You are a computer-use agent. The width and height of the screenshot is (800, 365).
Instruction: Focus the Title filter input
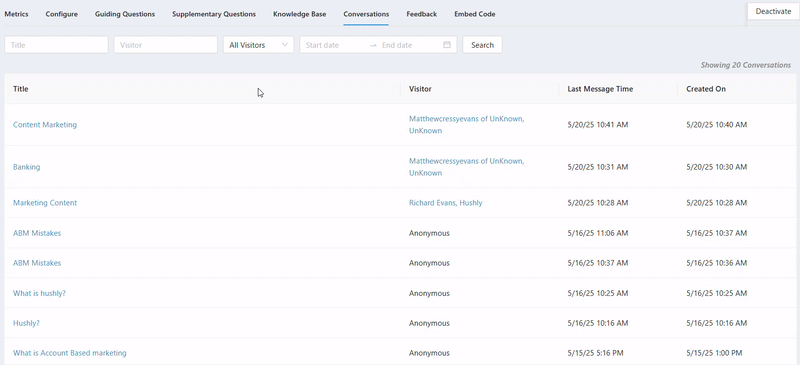click(x=56, y=45)
